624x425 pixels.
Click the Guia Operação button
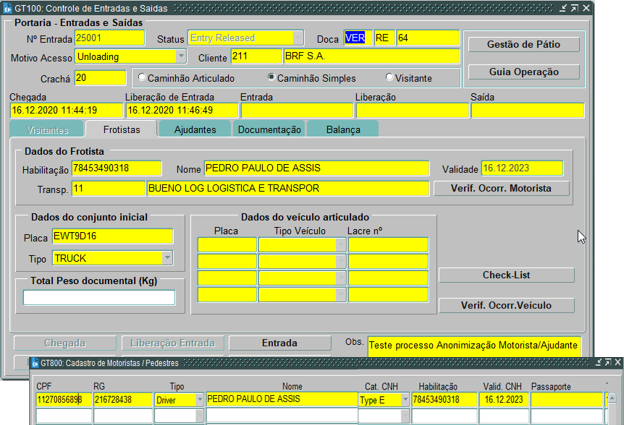(x=522, y=72)
